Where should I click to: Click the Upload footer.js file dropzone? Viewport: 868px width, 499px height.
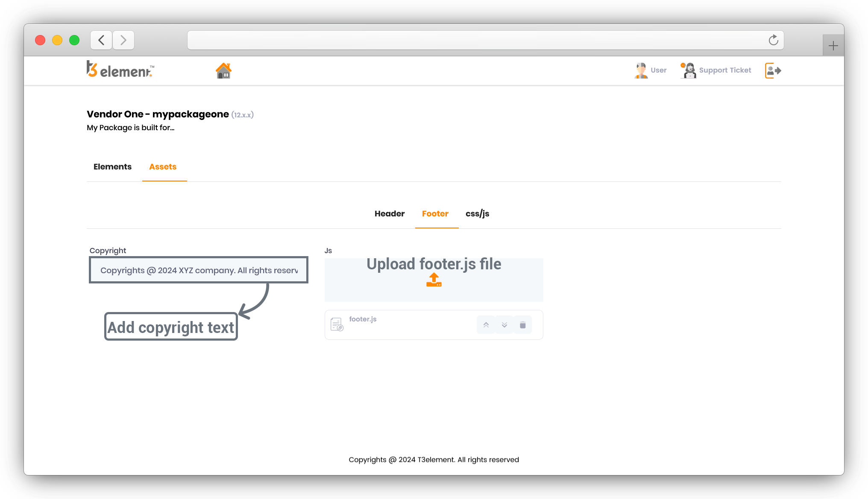point(434,280)
